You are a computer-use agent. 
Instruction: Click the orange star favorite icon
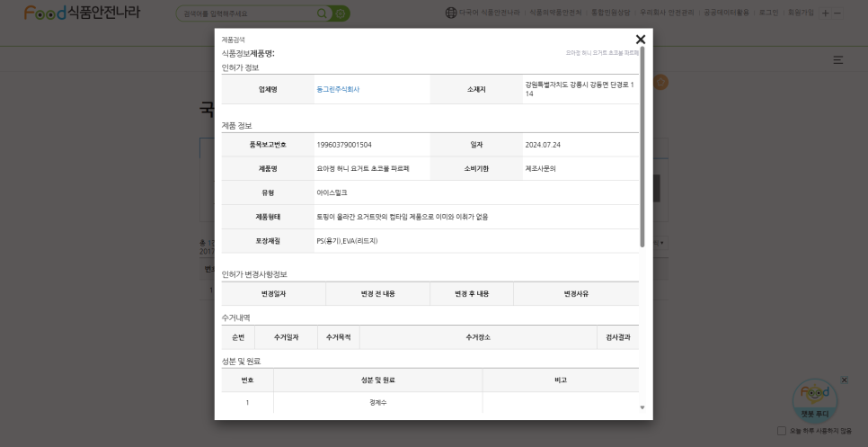coord(660,83)
